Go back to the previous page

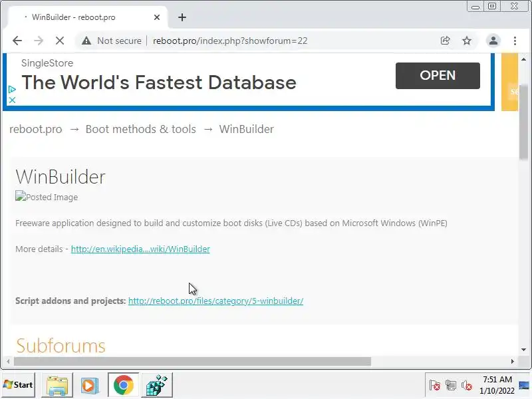pos(17,41)
